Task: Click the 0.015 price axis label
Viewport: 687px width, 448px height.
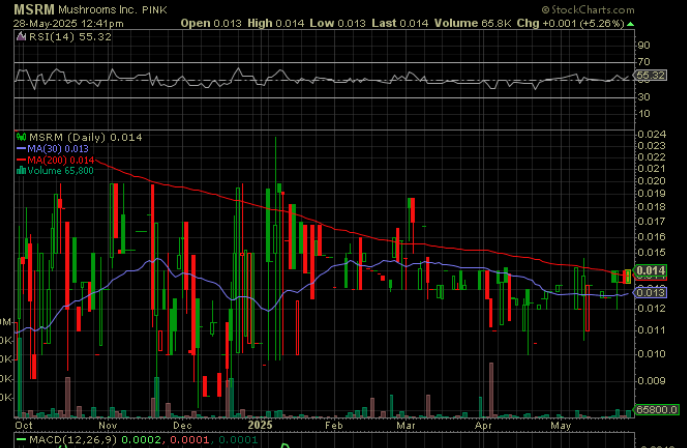Action: click(x=652, y=253)
